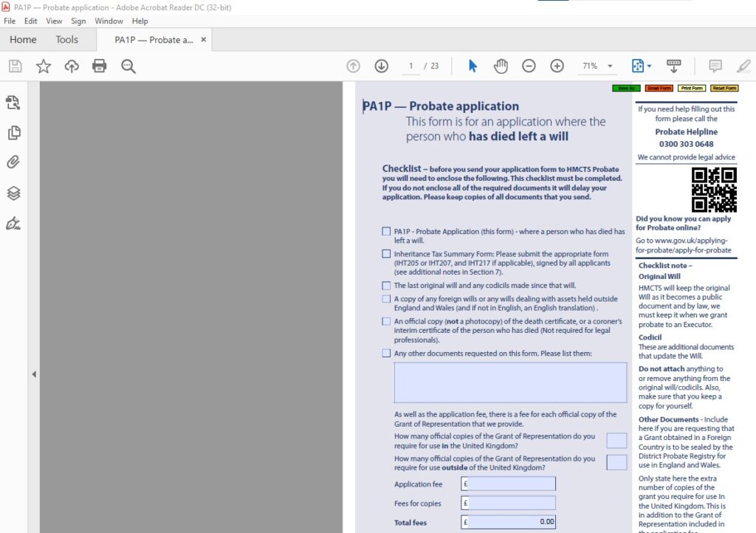This screenshot has width=756, height=533.
Task: Click the QR code image
Action: [714, 190]
